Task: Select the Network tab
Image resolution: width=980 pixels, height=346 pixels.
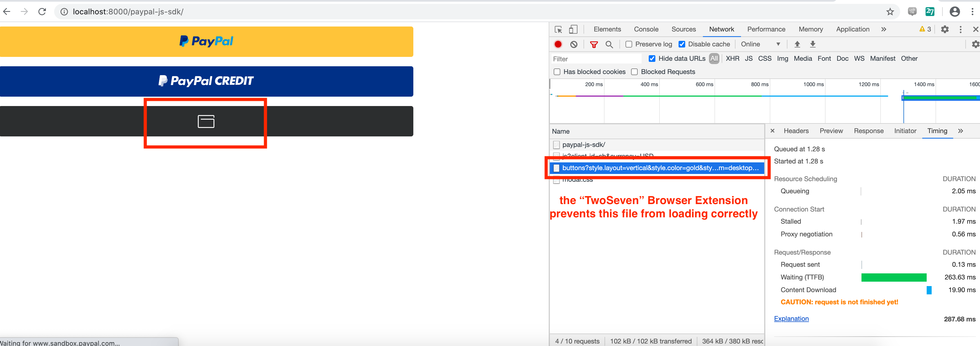Action: (x=721, y=29)
